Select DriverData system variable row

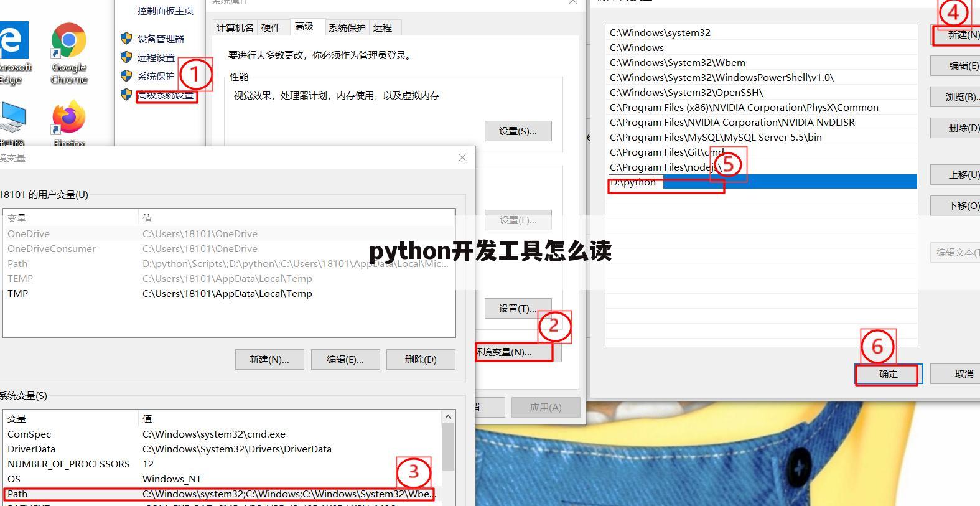click(223, 449)
